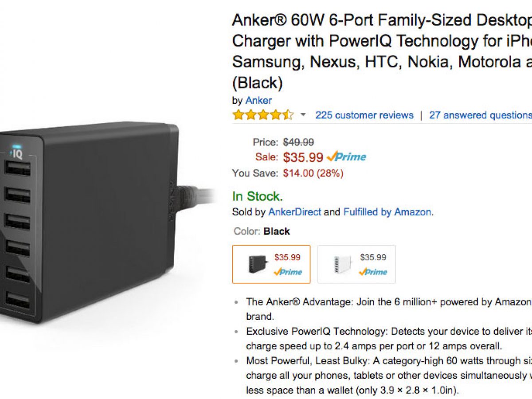Click the white charger thumbnail icon
Screen dimensions: 532x399
coord(342,265)
